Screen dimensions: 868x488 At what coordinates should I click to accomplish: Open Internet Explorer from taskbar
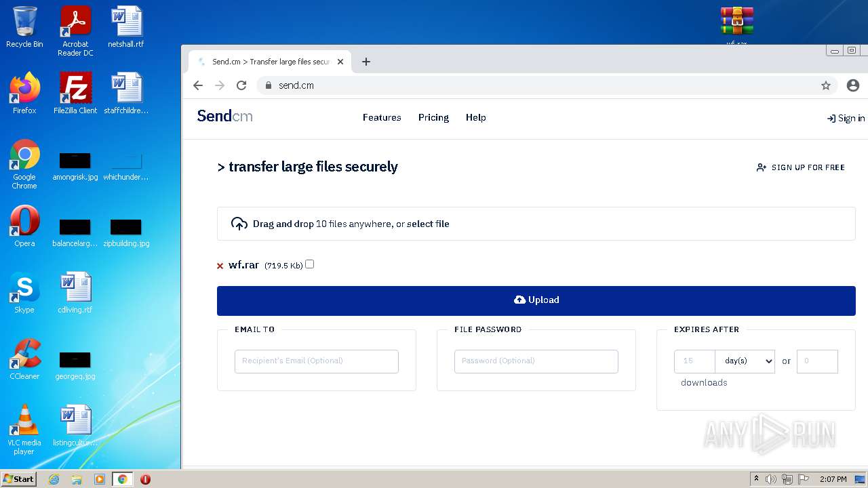point(54,479)
